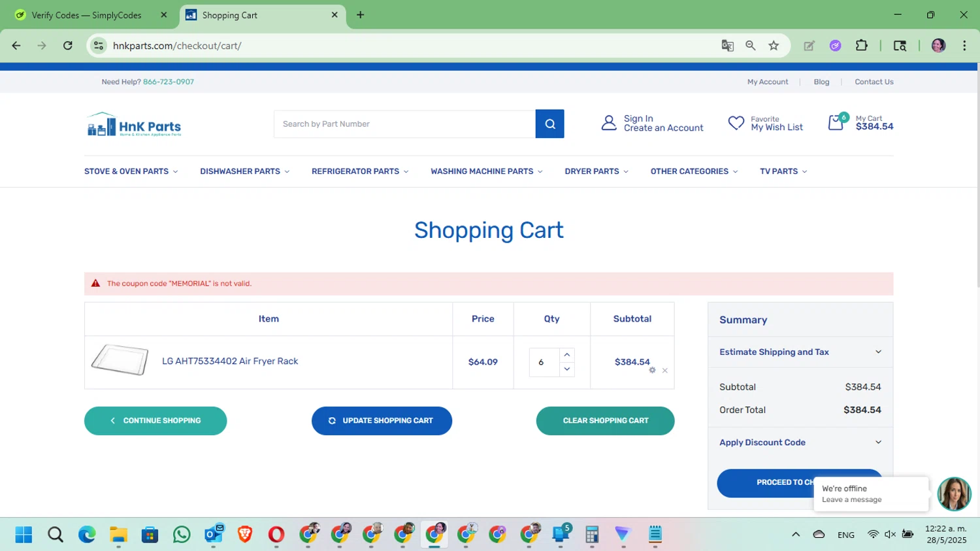Click Continue Shopping button
The image size is (980, 551).
point(155,421)
